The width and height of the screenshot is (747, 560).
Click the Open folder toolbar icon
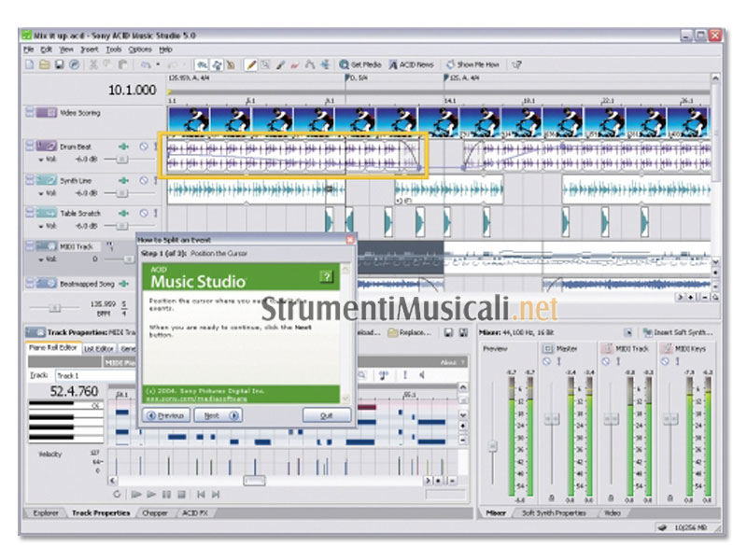tap(44, 64)
